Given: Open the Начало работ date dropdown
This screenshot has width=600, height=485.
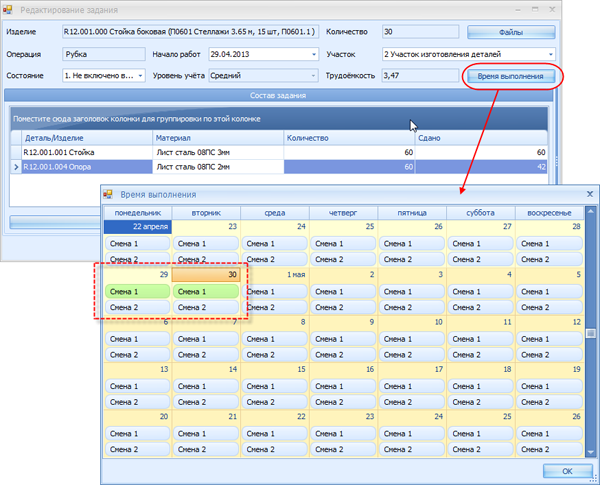Looking at the screenshot, I should (x=314, y=54).
